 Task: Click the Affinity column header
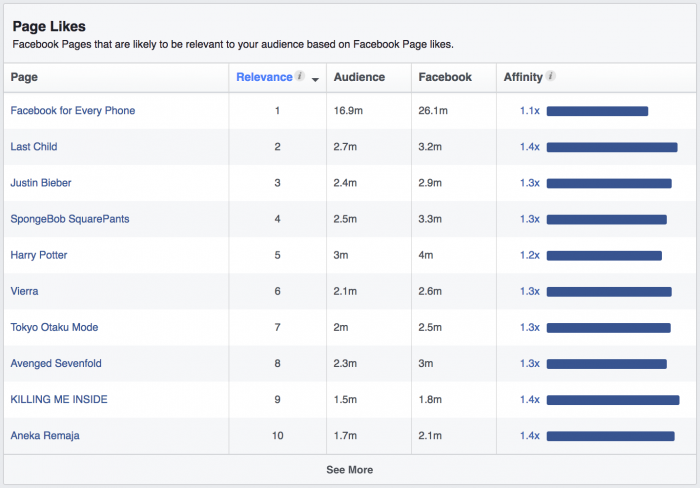523,77
